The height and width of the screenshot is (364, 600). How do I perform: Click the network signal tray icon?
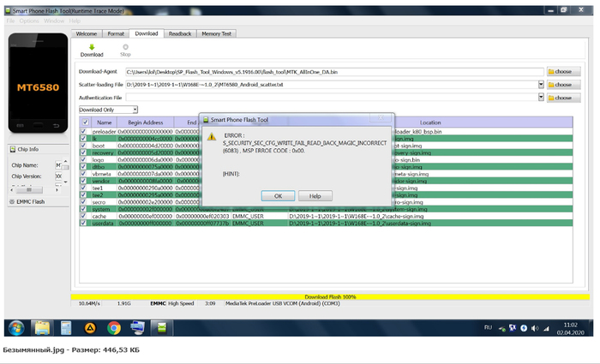point(546,328)
